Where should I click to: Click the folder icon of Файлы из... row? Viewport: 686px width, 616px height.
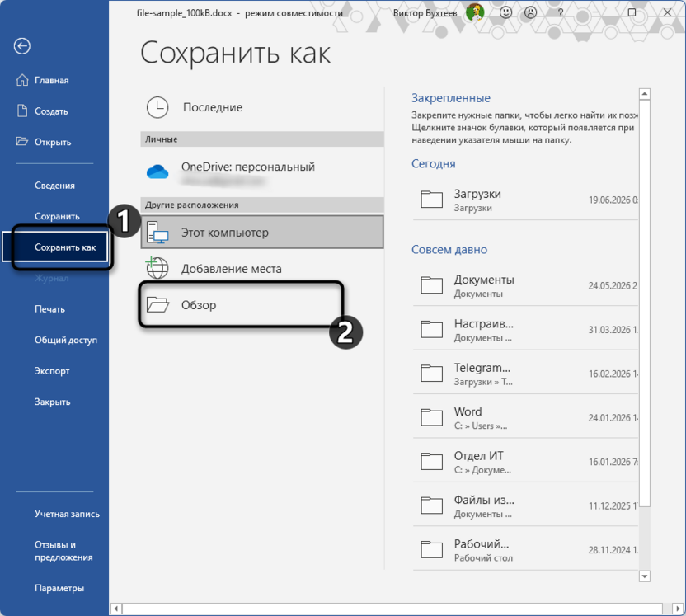point(431,505)
